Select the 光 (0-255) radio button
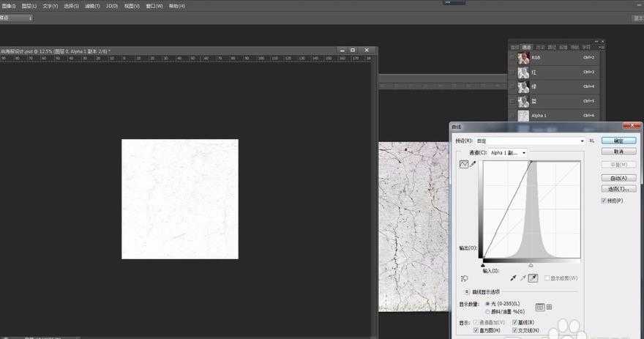This screenshot has width=644, height=339. tap(488, 303)
